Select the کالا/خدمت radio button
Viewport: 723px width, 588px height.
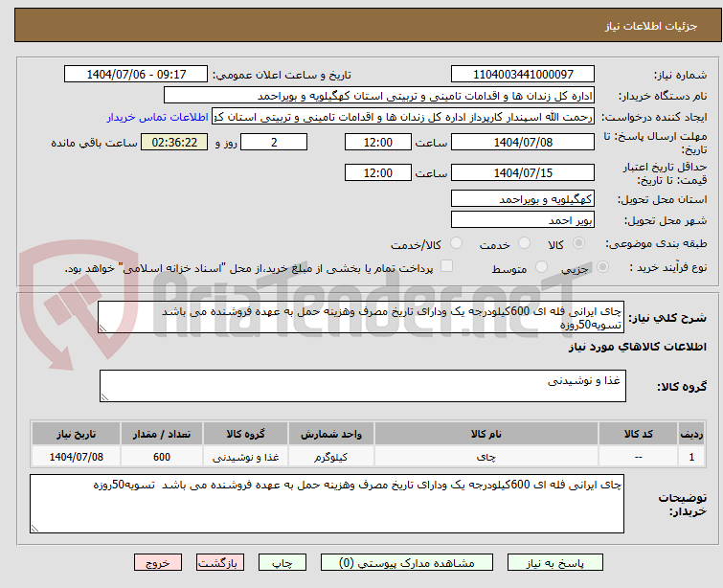[x=456, y=243]
